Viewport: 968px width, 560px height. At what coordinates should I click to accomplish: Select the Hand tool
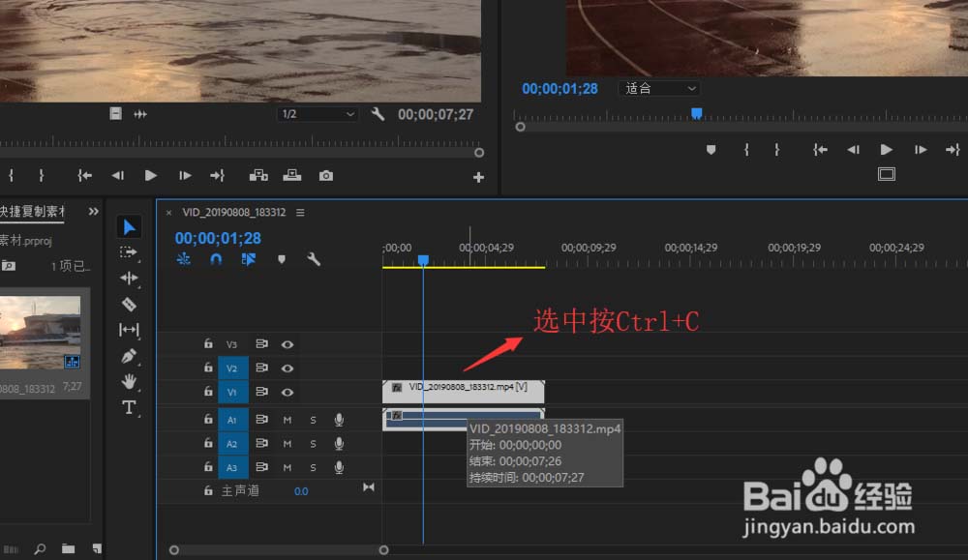click(x=129, y=381)
